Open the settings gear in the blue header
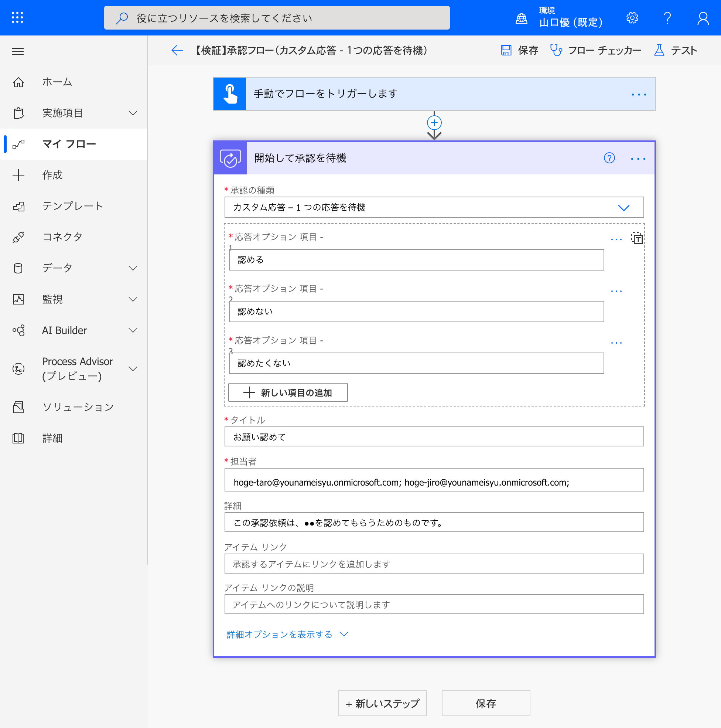This screenshot has width=721, height=728. [632, 17]
